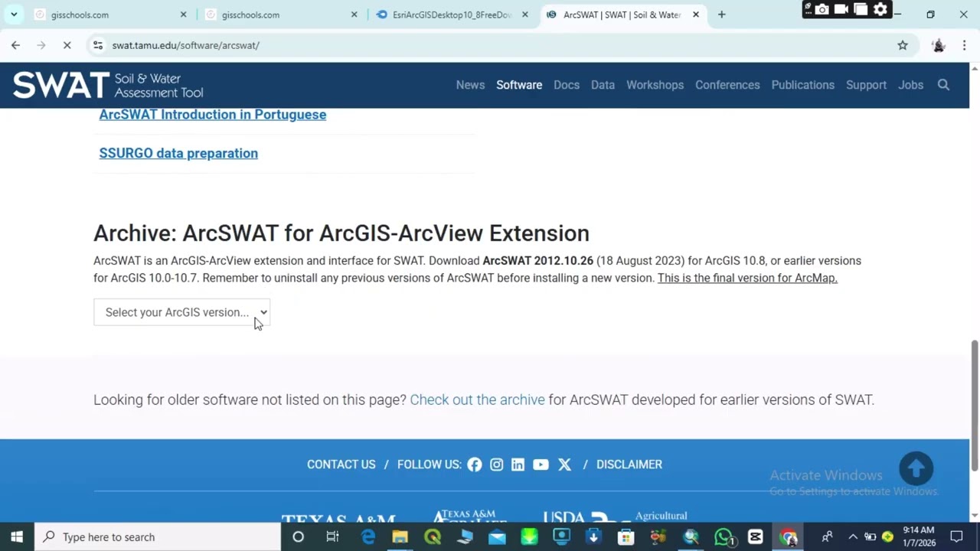980x551 pixels.
Task: Open SWAT's YouTube icon
Action: tap(541, 465)
